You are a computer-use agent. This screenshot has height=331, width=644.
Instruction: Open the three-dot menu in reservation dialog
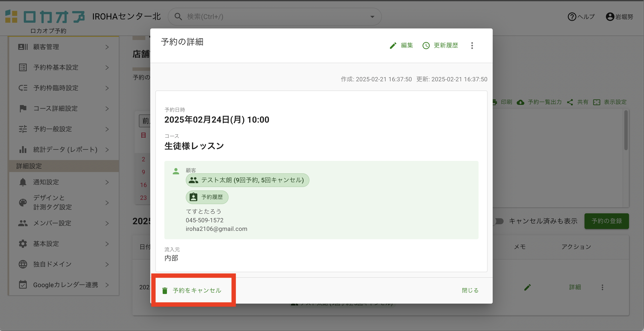coord(472,46)
